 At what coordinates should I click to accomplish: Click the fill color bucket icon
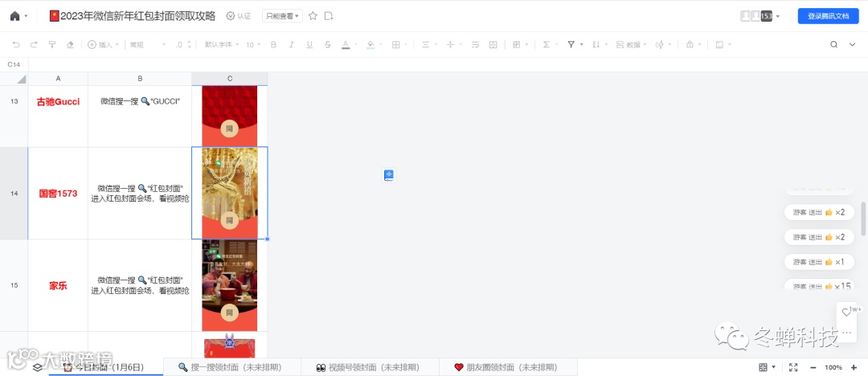[x=371, y=45]
